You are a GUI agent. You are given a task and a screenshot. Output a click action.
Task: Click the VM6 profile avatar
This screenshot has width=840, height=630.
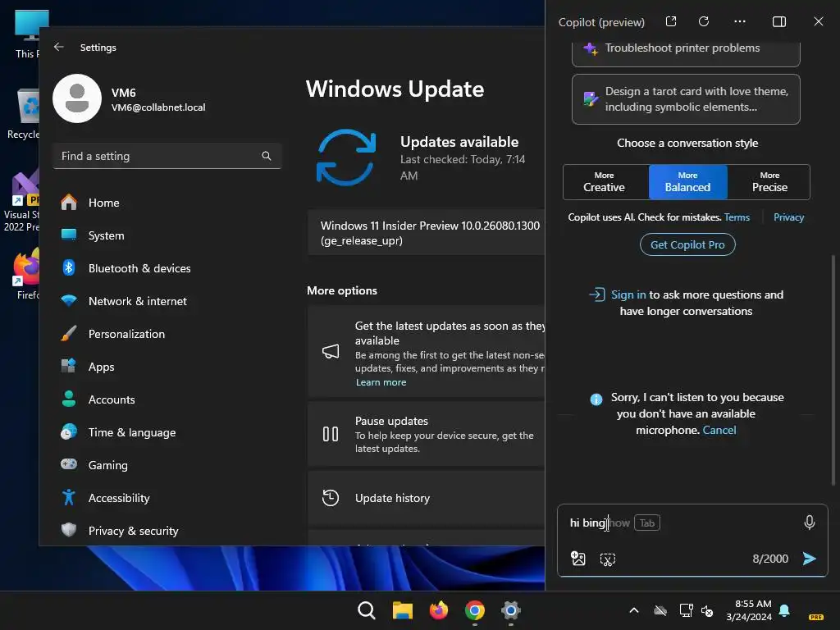coord(77,98)
